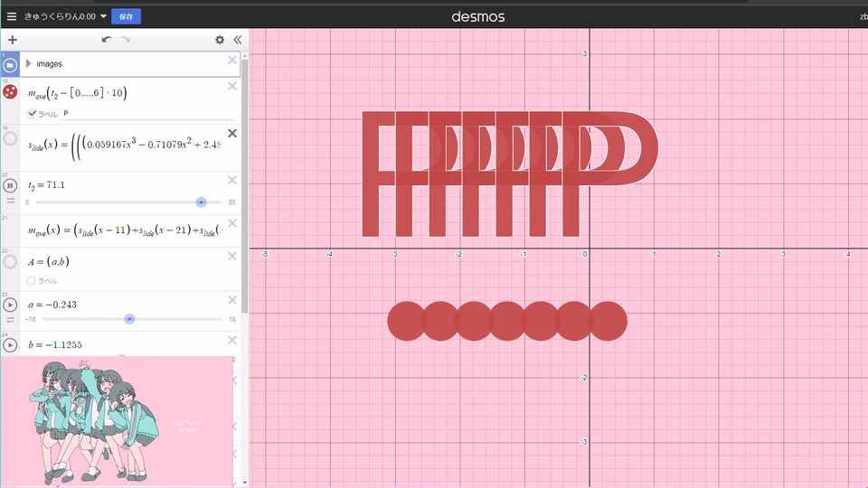Select the t2 = 71.1 value text

point(46,184)
